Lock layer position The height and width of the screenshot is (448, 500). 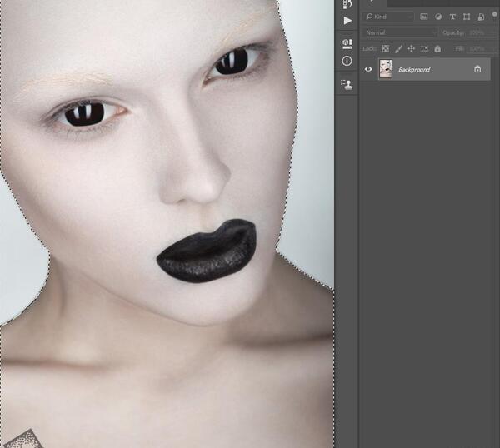click(412, 49)
